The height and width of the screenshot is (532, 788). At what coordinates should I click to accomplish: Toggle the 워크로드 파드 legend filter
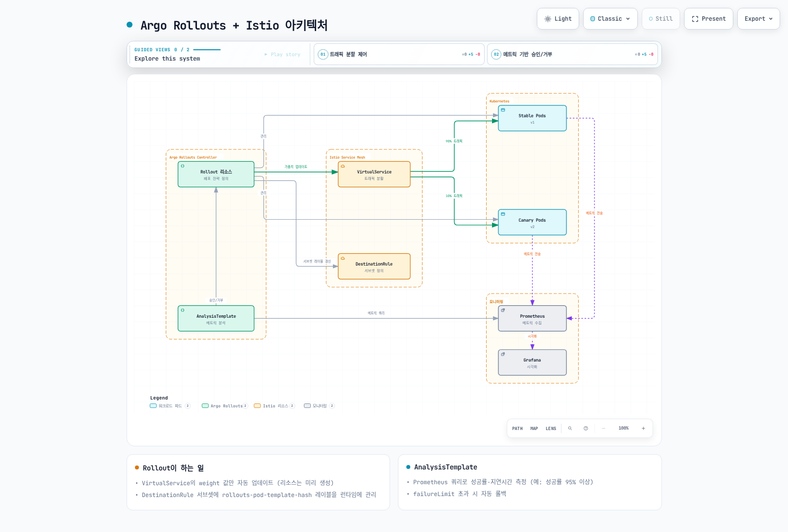(170, 406)
